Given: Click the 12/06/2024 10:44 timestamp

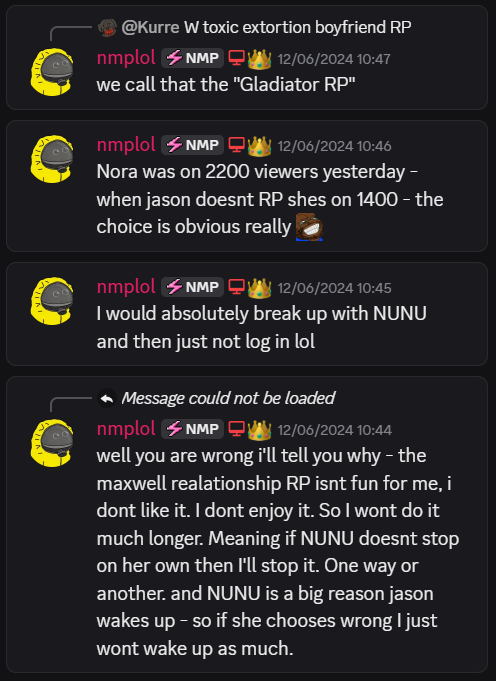Looking at the screenshot, I should point(334,430).
